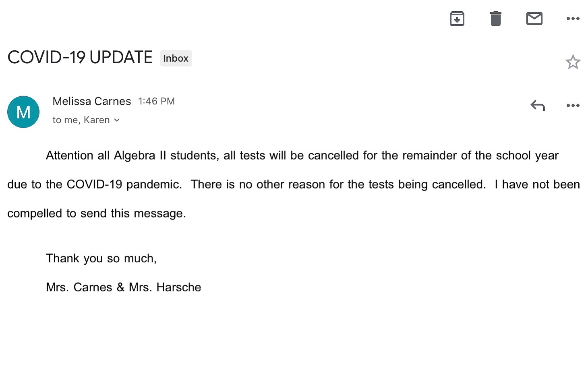Archive this email with the archive icon
588x392 pixels.
tap(457, 19)
